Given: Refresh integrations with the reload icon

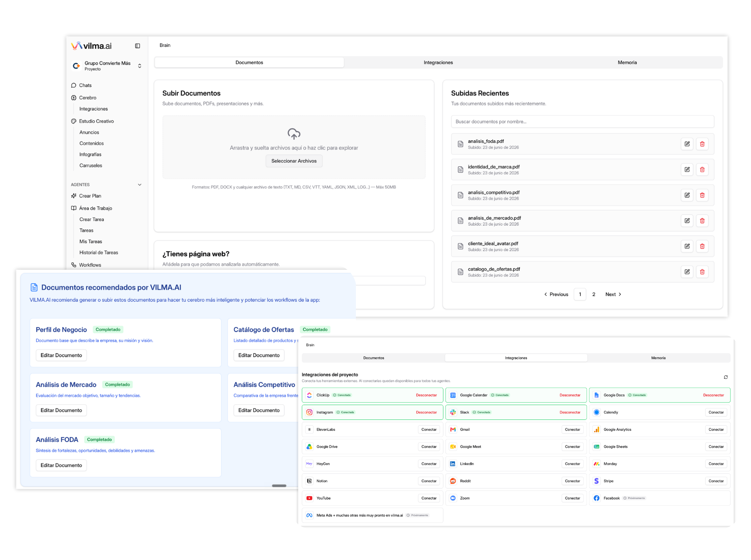Looking at the screenshot, I should coord(726,377).
